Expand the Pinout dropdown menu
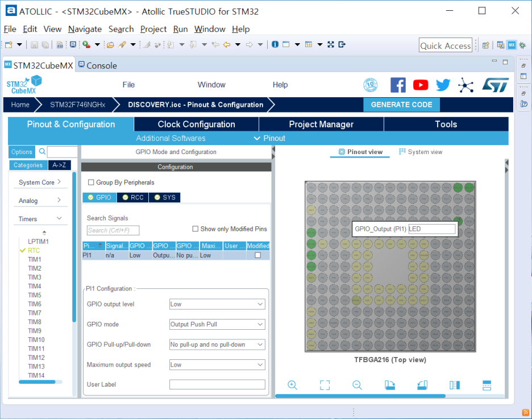Screen dimensions: 532x419 click(270, 138)
